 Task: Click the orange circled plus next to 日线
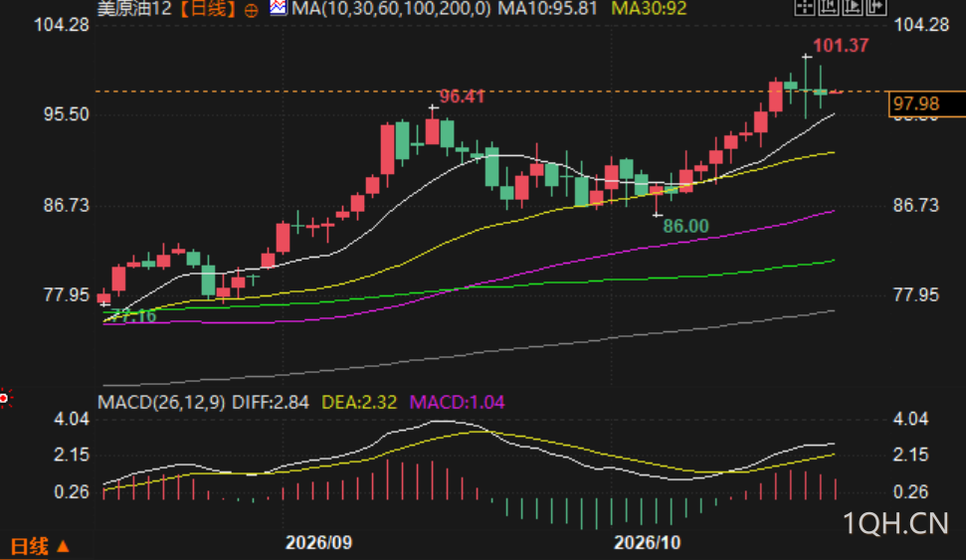251,10
